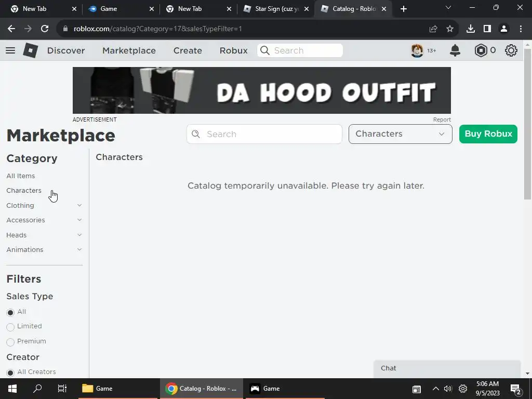This screenshot has height=399, width=532.
Task: Open Task View on the taskbar
Action: [62, 389]
